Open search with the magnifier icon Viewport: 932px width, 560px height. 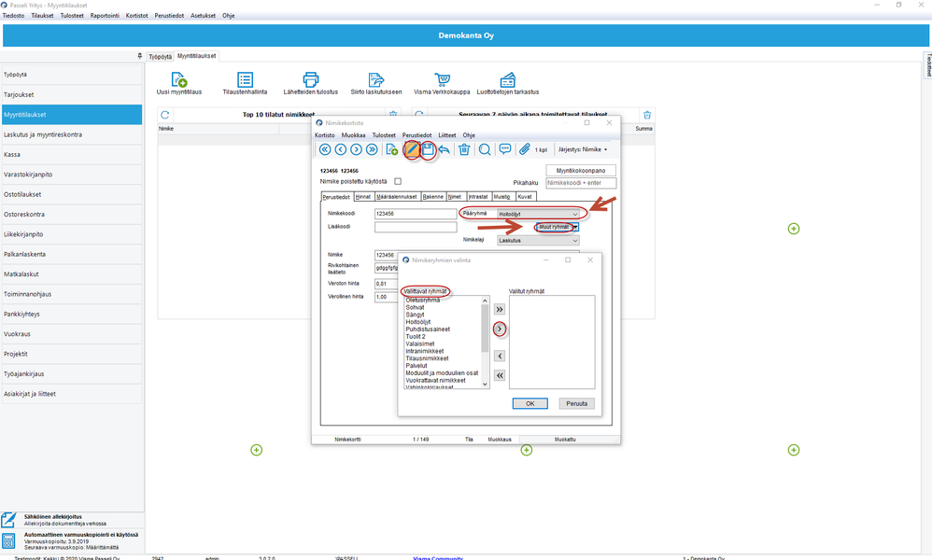point(485,149)
